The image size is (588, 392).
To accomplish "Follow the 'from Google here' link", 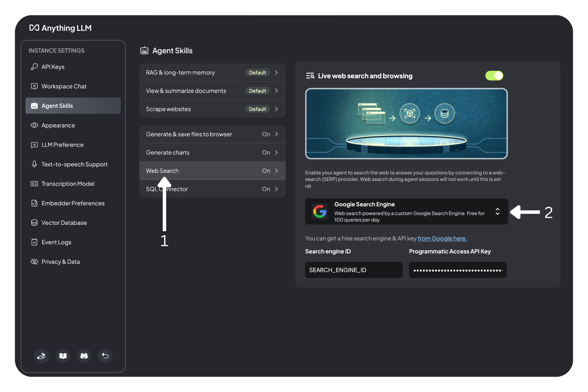I will point(442,238).
